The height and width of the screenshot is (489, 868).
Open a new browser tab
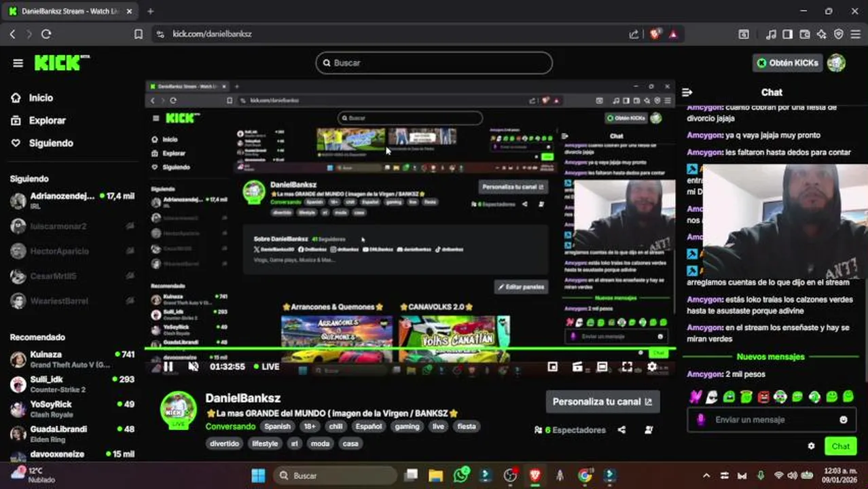click(150, 12)
